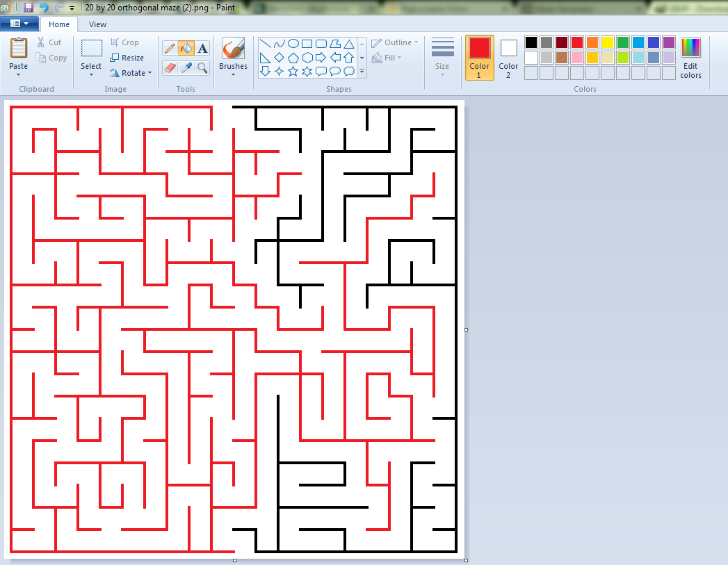Click the Edit colors button
This screenshot has height=565, width=728.
(x=690, y=58)
